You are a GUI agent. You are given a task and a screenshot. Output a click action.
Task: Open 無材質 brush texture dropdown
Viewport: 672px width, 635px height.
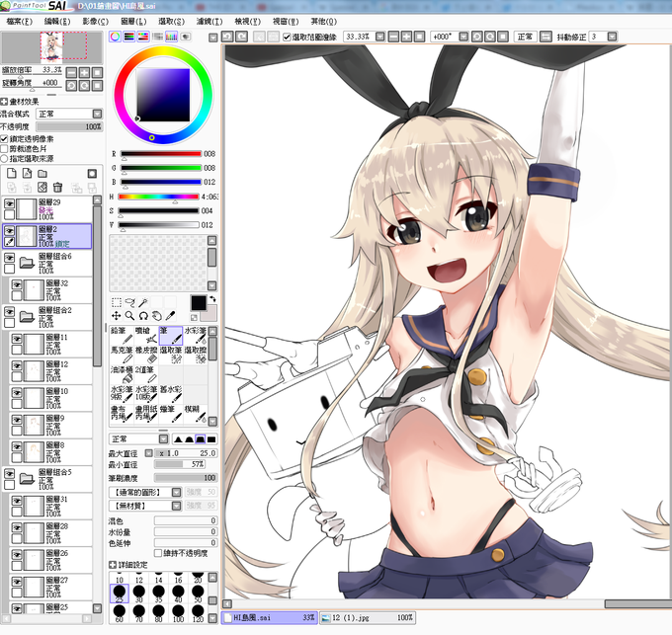(176, 506)
